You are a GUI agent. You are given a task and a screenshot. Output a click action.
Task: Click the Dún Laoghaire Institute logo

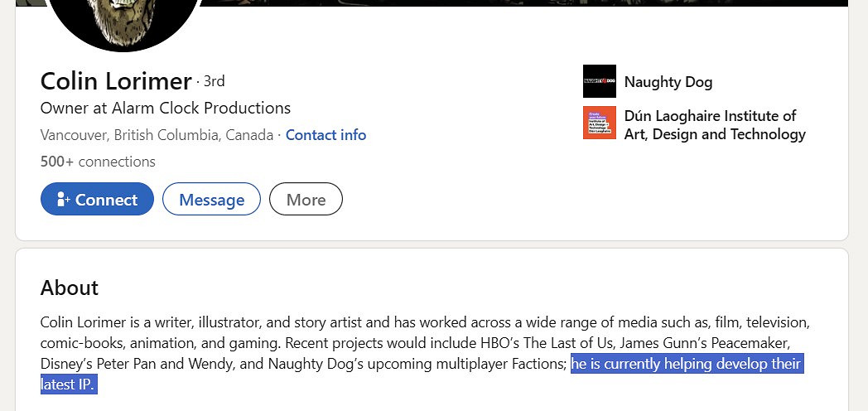pos(599,123)
